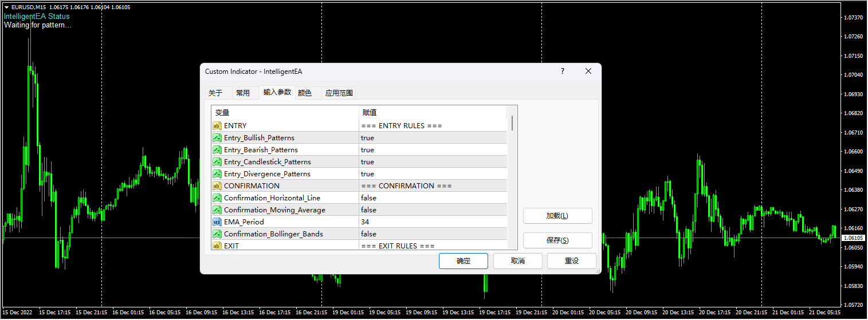Toggle the Entry_Candlestick_Patterns true value
The height and width of the screenshot is (320, 868).
[367, 162]
